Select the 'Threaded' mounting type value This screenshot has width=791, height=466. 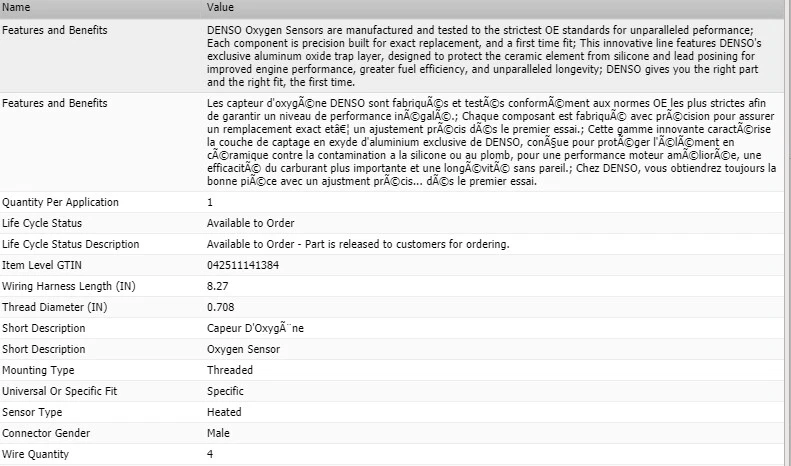point(230,370)
